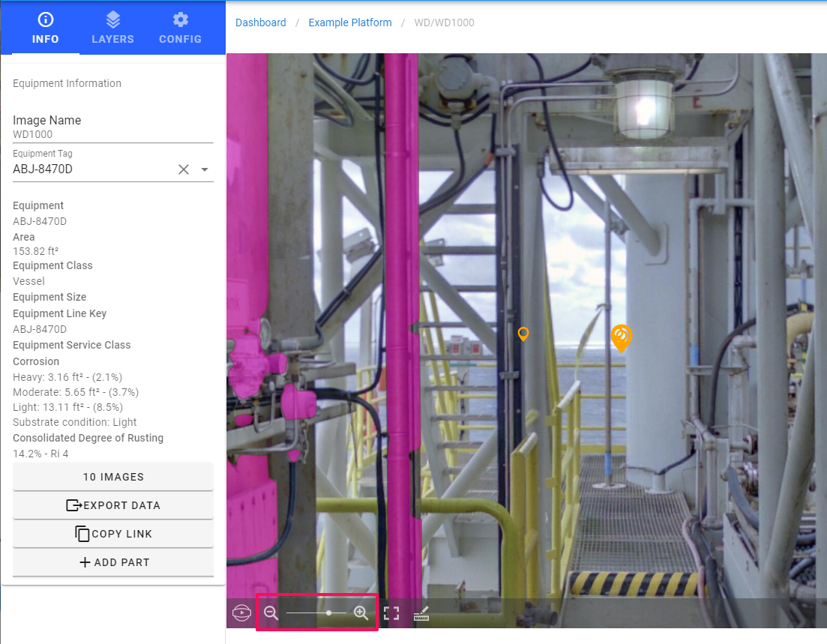Screen dimensions: 827x644
Task: Open the 10 Images button
Action: point(113,477)
